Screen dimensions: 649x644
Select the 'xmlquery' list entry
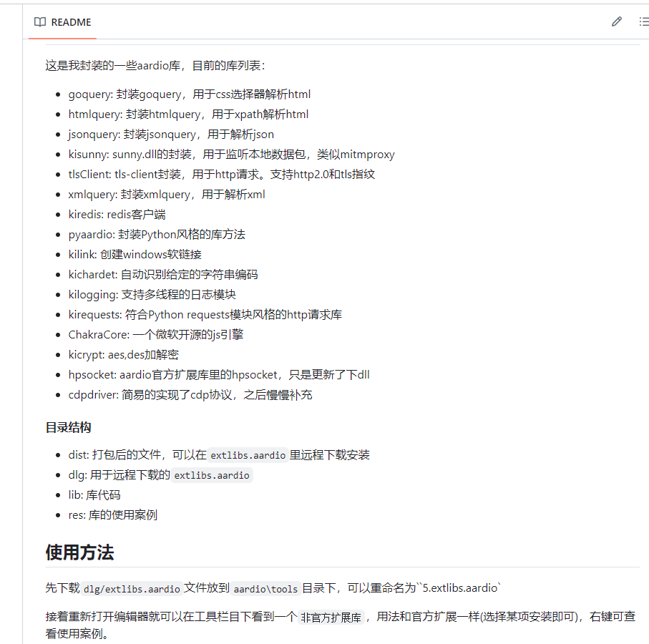click(167, 195)
